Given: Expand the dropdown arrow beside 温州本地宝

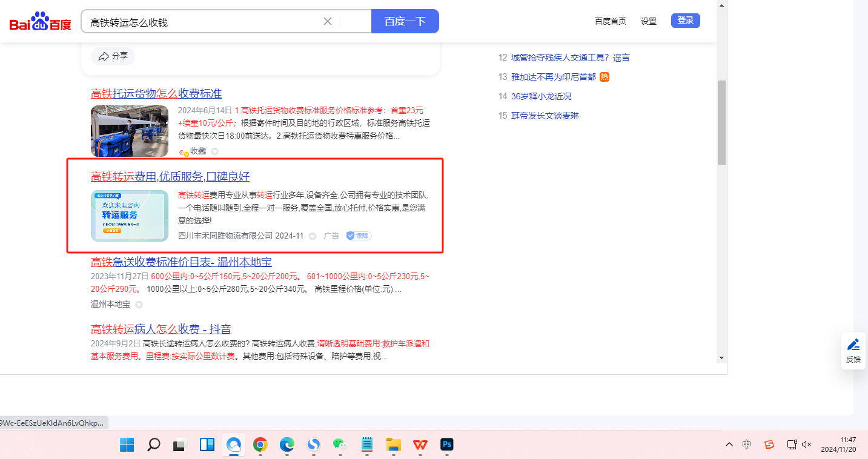Looking at the screenshot, I should click(139, 305).
